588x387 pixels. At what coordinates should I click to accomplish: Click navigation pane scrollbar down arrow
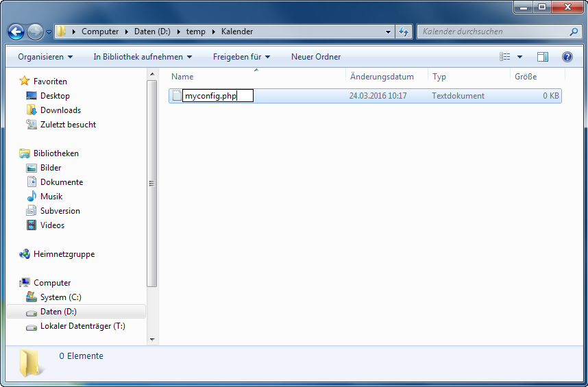[x=152, y=340]
